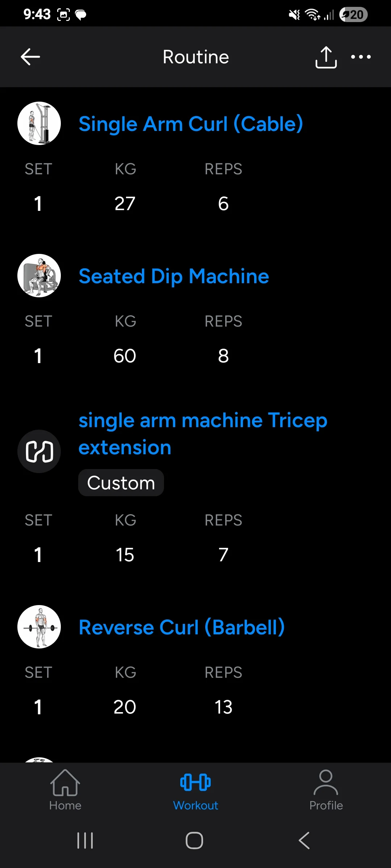Tap the Seated Dip Machine exercise thumbnail
The height and width of the screenshot is (868, 391).
pyautogui.click(x=39, y=276)
